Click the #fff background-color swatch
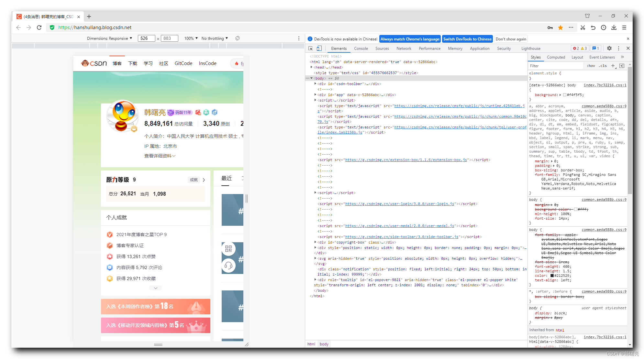This screenshot has height=359, width=644. click(576, 209)
